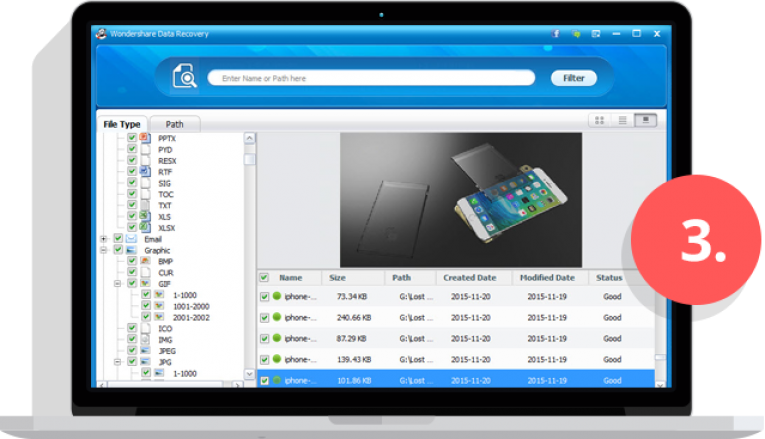Screen dimensions: 765x439
Task: Click the green chat icon in title bar
Action: coord(576,34)
